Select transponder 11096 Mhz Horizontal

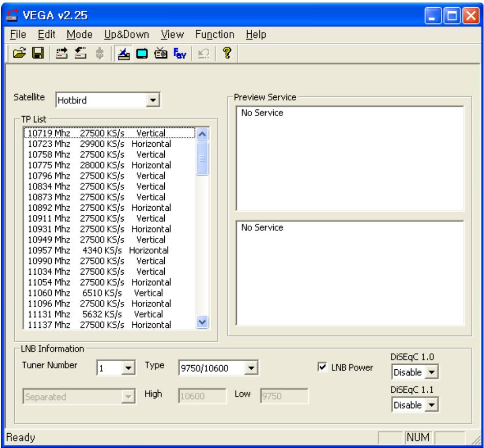[x=109, y=303]
